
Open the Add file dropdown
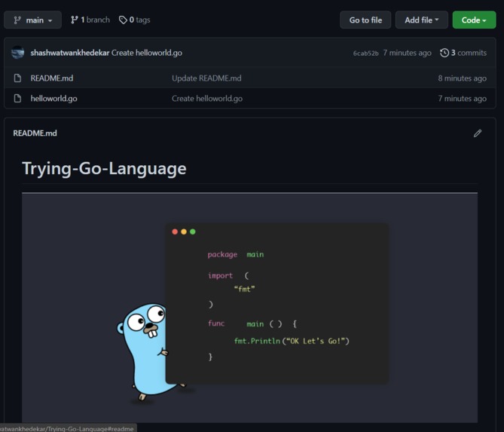click(421, 20)
